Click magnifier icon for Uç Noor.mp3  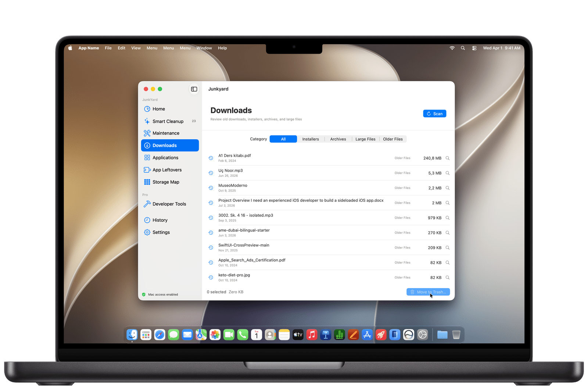click(448, 173)
